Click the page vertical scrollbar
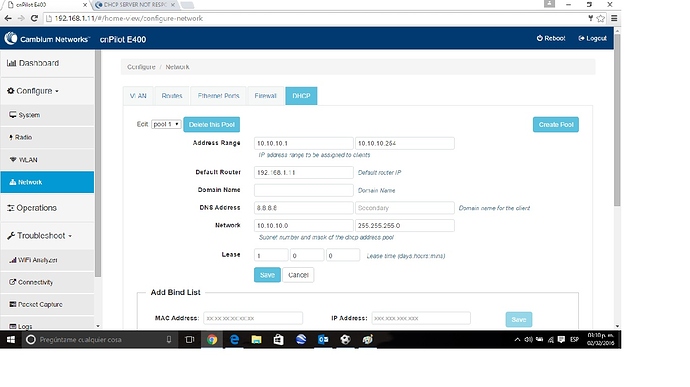 click(x=617, y=119)
